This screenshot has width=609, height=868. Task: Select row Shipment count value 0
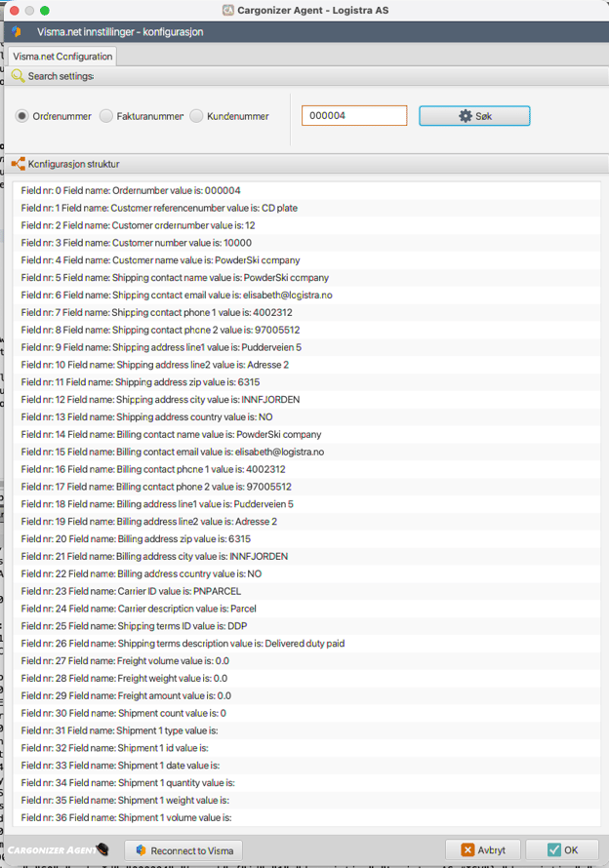306,714
